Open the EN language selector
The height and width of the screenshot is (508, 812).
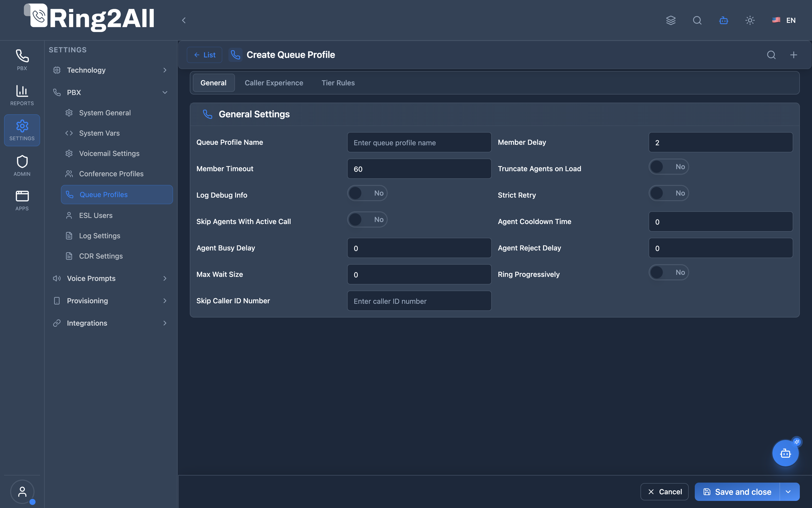784,21
